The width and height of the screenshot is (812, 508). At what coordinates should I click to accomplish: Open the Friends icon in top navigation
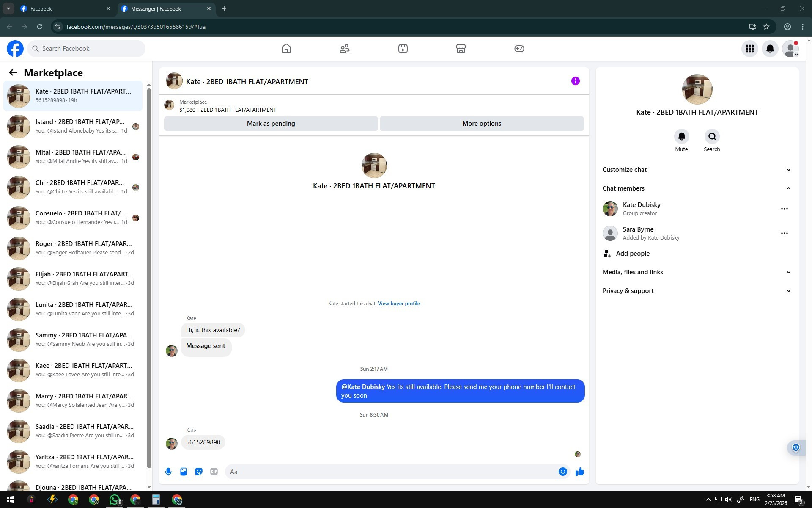click(x=345, y=49)
